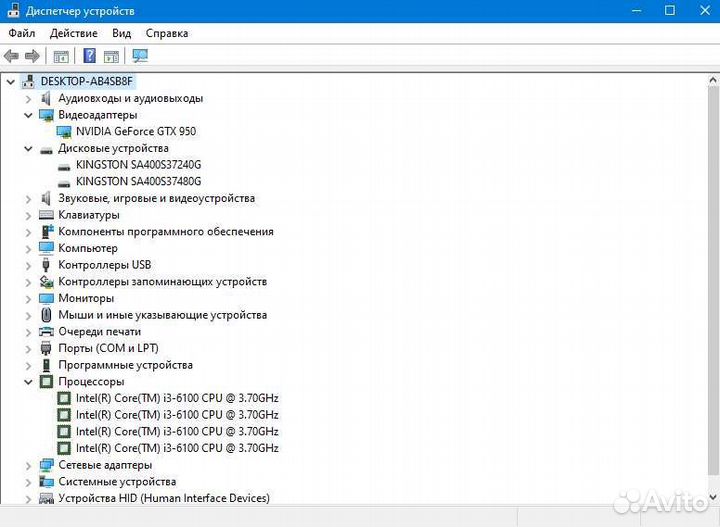Expand the Клавиатуры category
The width and height of the screenshot is (720, 527).
tap(29, 215)
